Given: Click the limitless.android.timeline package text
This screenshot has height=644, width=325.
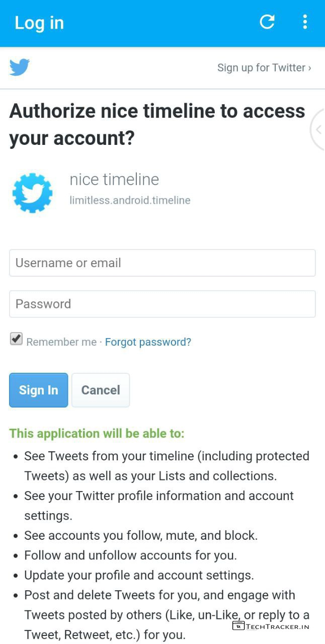Looking at the screenshot, I should click(130, 200).
